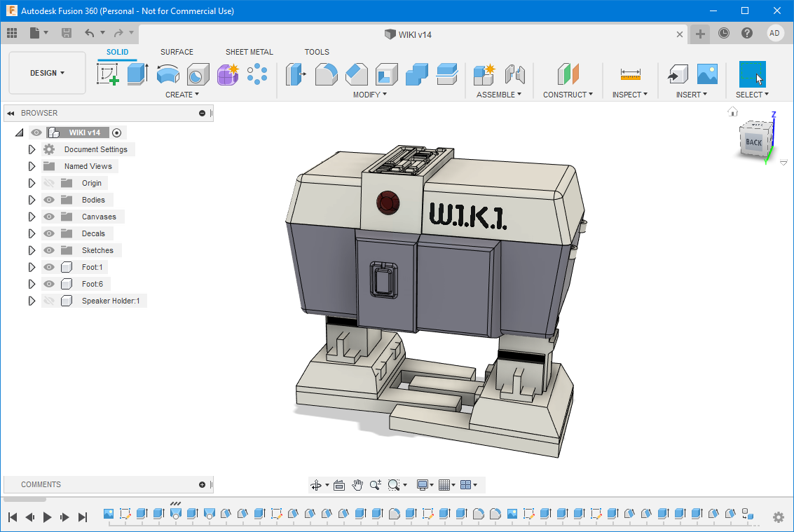Expand the Sketches folder
Image resolution: width=794 pixels, height=532 pixels.
coord(32,250)
